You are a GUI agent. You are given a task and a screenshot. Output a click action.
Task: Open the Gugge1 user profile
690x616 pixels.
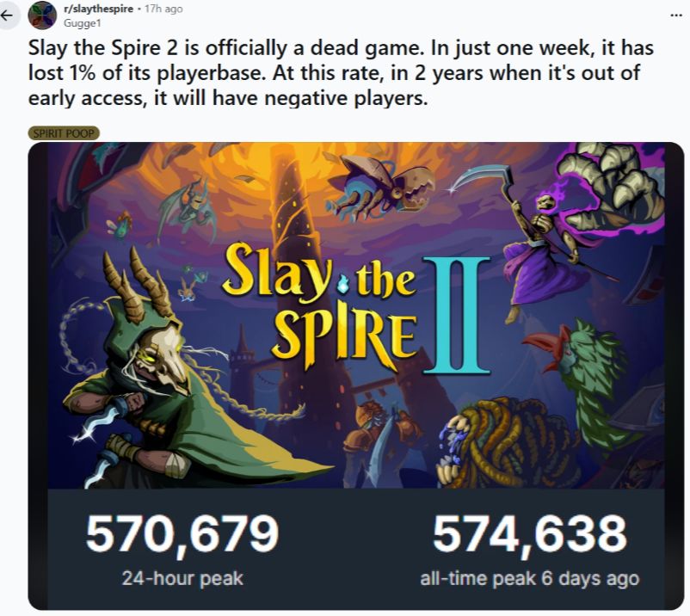(78, 22)
